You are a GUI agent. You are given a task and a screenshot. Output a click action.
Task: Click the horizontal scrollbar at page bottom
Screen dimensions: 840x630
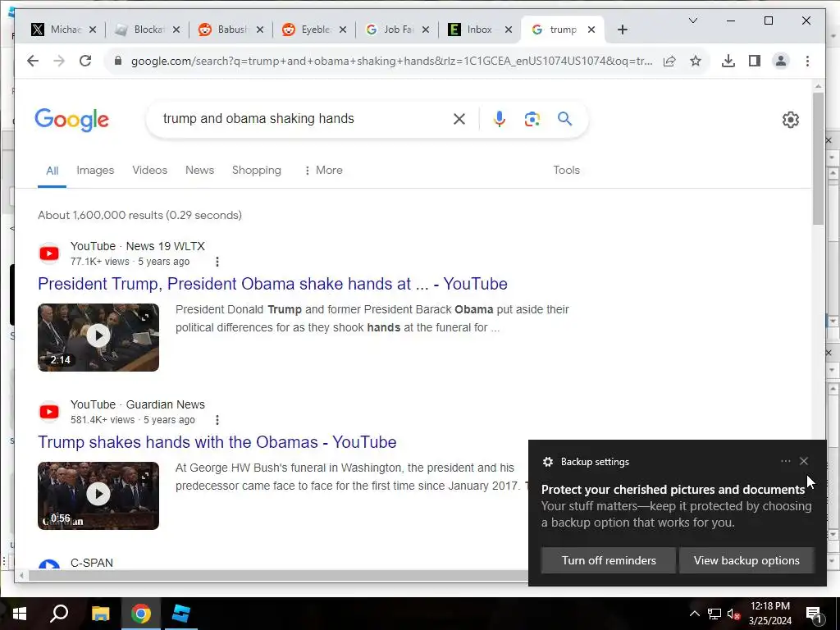[279, 576]
